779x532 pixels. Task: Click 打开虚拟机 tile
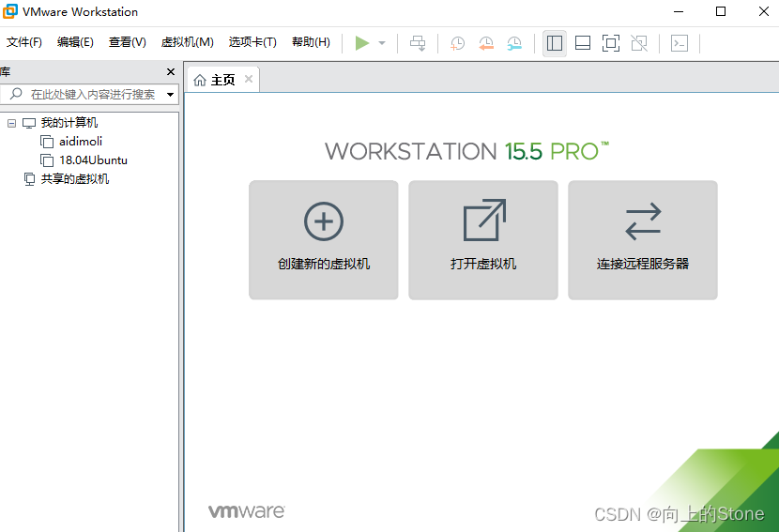click(483, 240)
